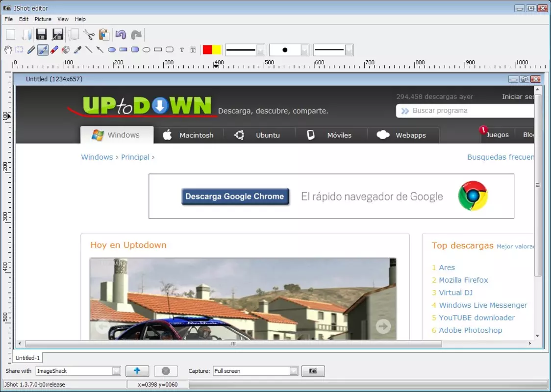The width and height of the screenshot is (551, 392).
Task: Select the outline rectangle tool
Action: pyautogui.click(x=158, y=50)
